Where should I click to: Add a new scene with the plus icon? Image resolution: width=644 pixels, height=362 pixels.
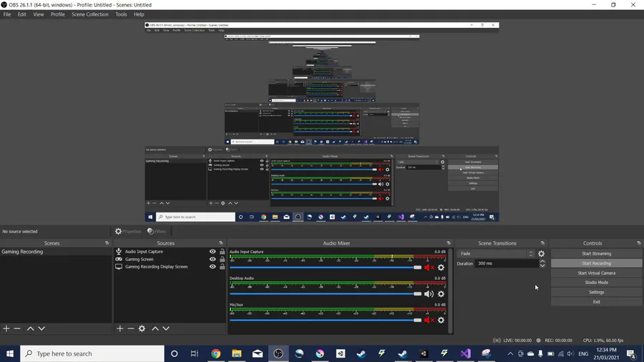6,328
